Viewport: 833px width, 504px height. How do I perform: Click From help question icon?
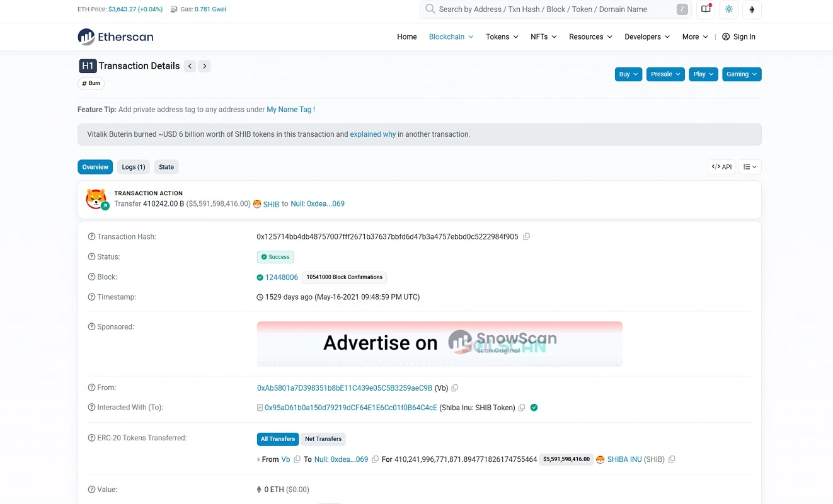coord(91,388)
